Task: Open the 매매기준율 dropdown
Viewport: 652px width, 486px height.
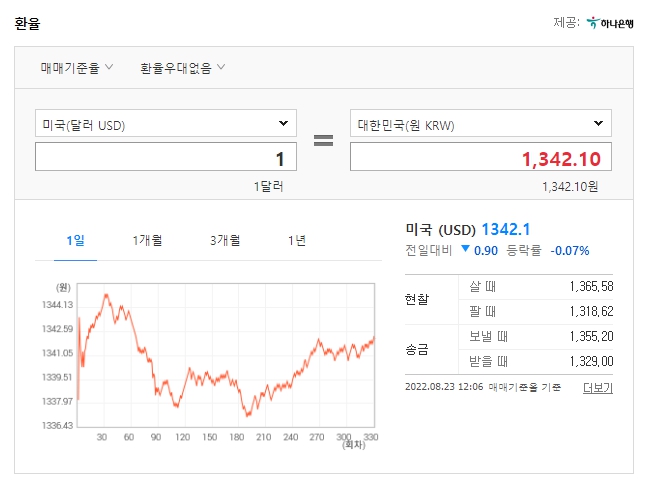Action: 77,67
